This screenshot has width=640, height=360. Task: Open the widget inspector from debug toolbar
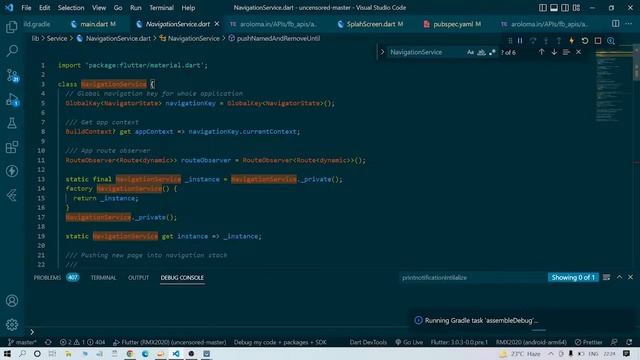tap(611, 41)
